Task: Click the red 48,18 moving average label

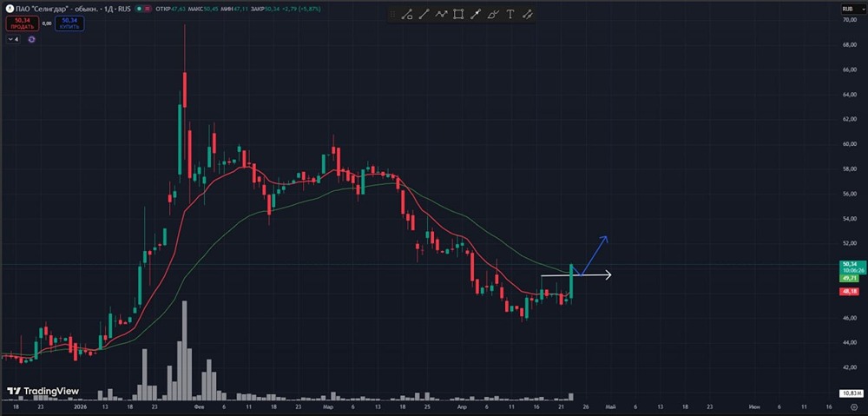Action: coord(850,291)
